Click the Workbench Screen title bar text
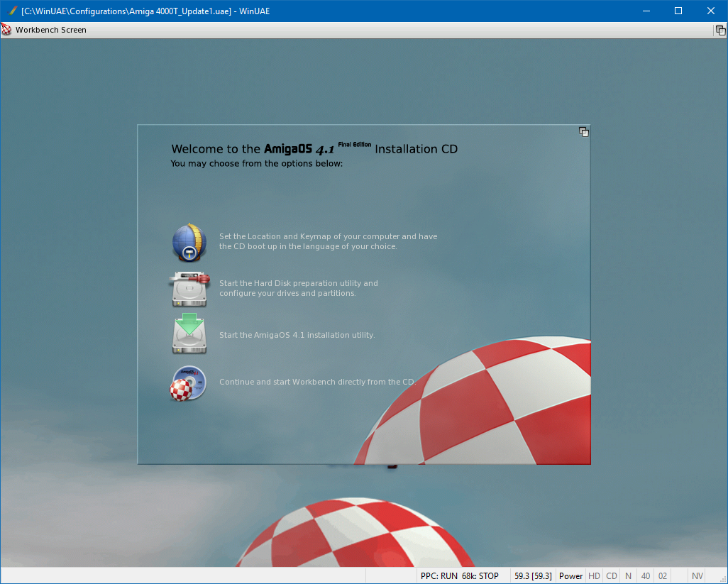This screenshot has height=584, width=728. coord(51,30)
